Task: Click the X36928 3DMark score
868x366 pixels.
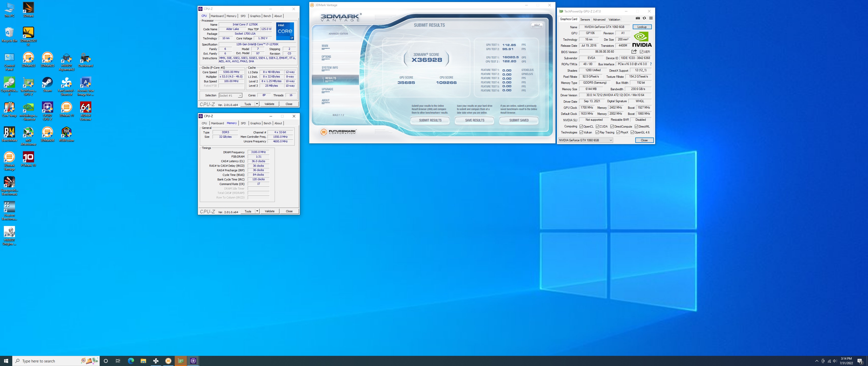Action: coord(426,60)
